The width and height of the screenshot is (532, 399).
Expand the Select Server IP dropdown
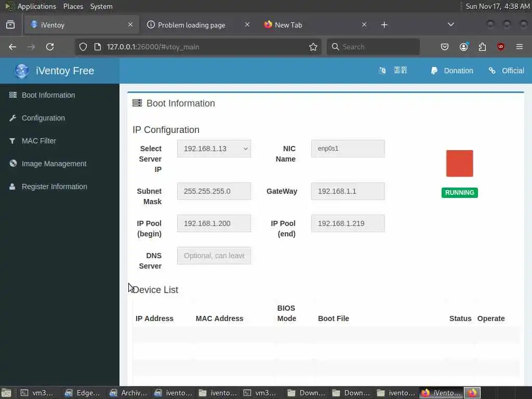point(214,149)
